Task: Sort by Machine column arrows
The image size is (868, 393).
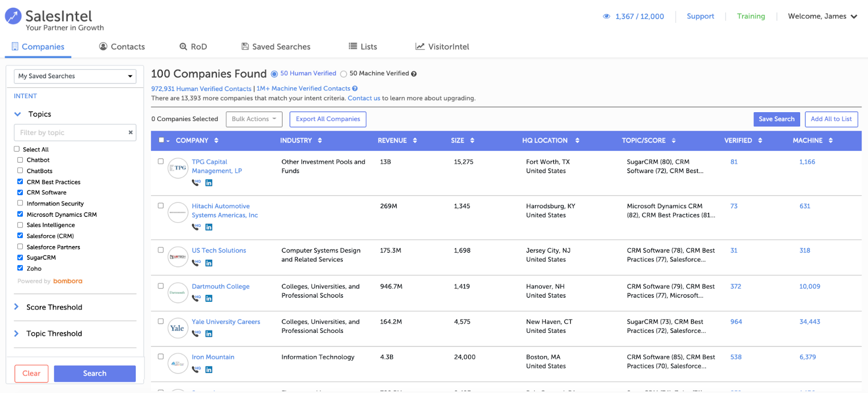Action: click(831, 140)
